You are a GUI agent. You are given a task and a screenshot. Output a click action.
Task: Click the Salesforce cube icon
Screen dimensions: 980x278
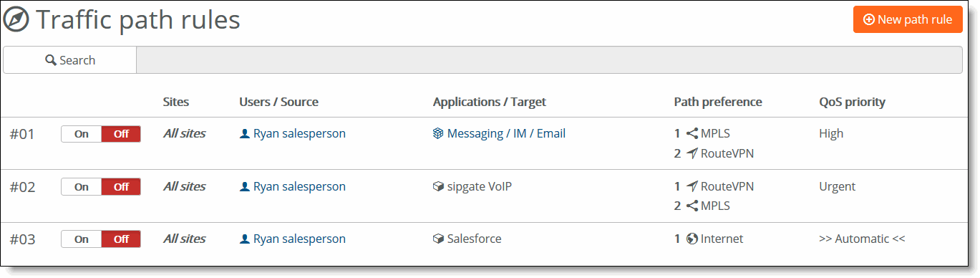point(438,239)
